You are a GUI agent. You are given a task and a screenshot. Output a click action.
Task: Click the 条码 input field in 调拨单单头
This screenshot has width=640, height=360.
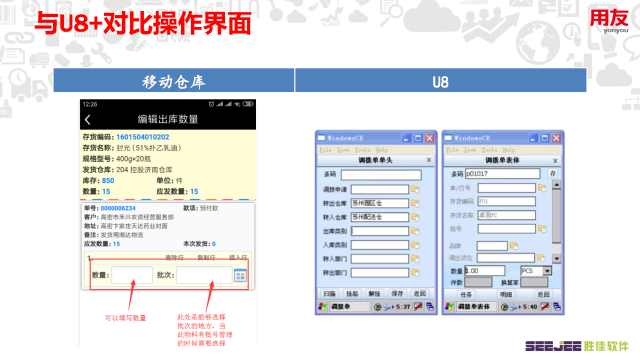pos(381,175)
